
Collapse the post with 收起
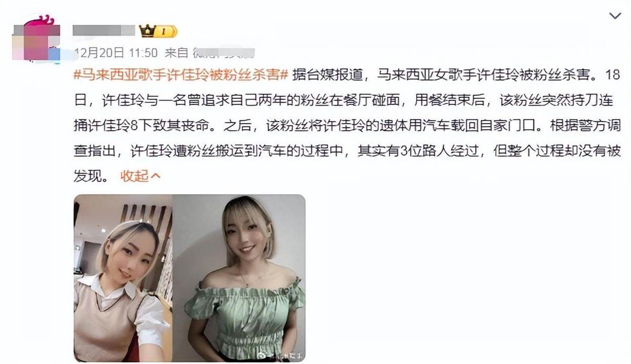click(x=135, y=176)
